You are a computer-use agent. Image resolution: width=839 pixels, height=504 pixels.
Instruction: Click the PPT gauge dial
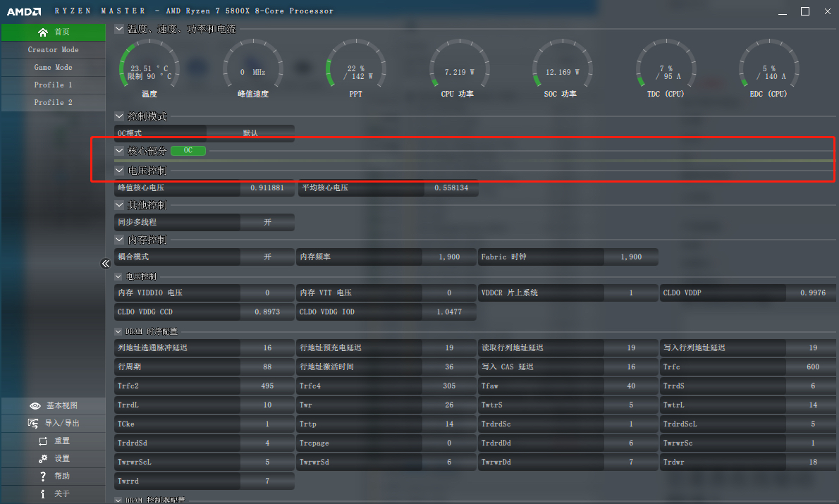click(356, 63)
